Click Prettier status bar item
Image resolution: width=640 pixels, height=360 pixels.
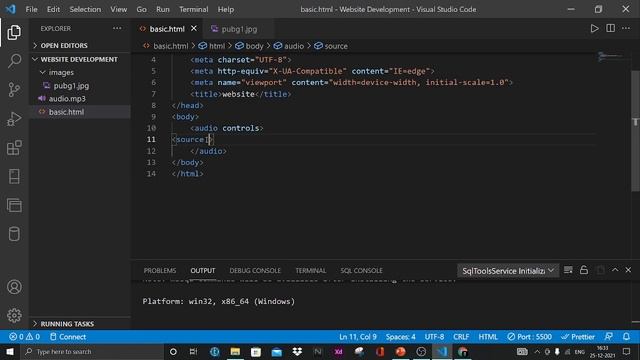[x=578, y=337]
